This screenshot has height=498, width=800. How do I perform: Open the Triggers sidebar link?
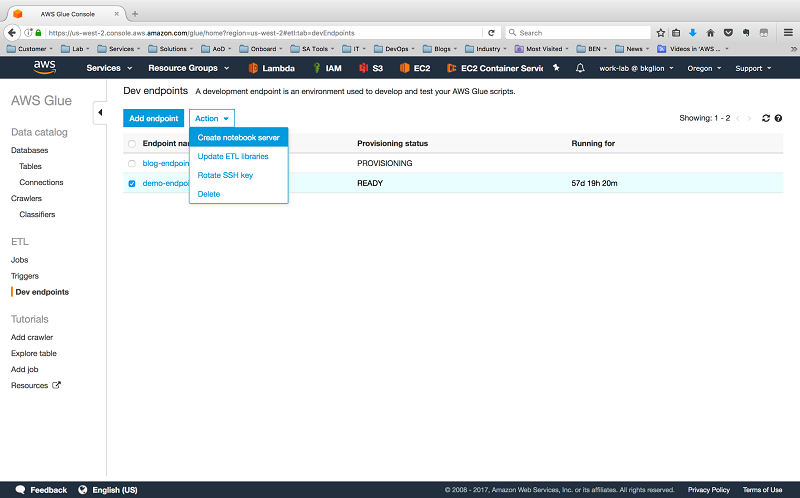tap(24, 276)
